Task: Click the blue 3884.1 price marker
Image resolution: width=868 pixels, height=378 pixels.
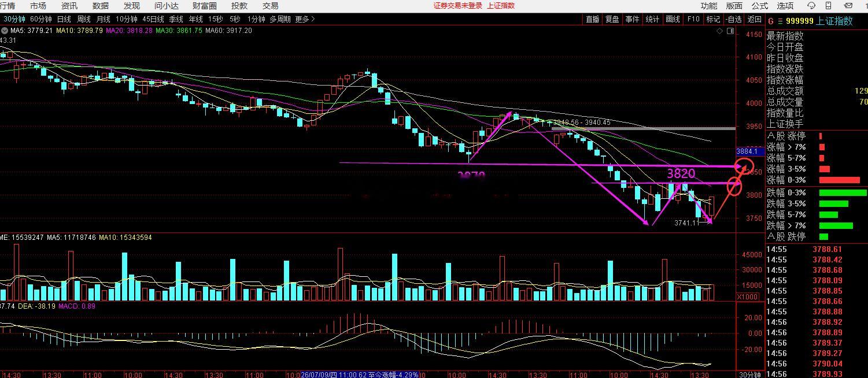Action: pos(747,151)
